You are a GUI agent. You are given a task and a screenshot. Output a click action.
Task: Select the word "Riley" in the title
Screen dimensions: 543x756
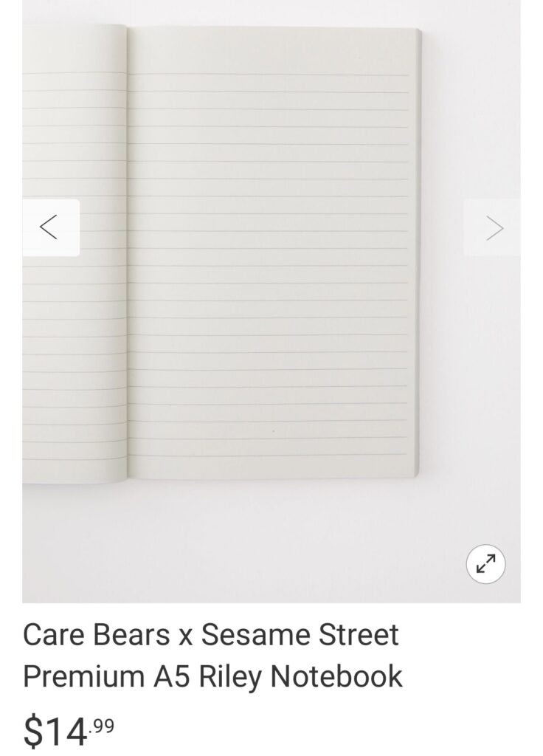(229, 677)
